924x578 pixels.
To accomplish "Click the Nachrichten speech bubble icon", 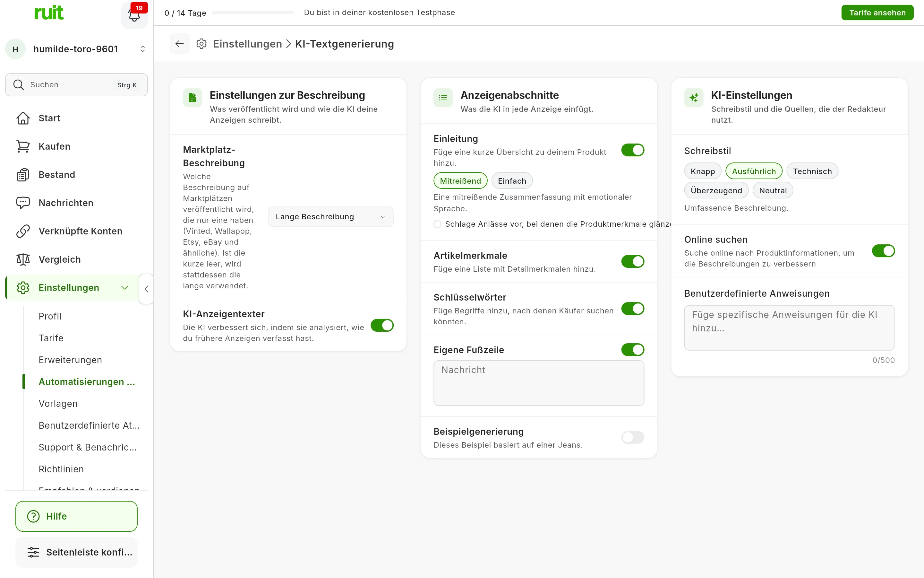I will click(23, 203).
